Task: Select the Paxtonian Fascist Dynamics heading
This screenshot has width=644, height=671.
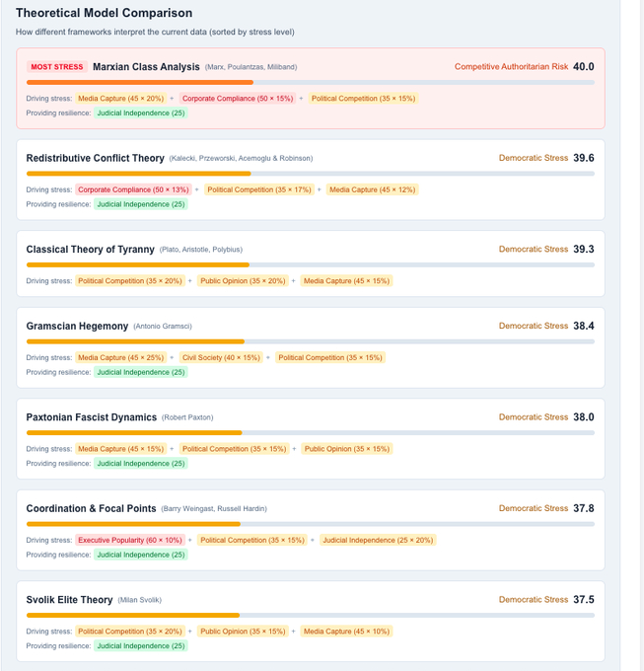Action: click(92, 417)
